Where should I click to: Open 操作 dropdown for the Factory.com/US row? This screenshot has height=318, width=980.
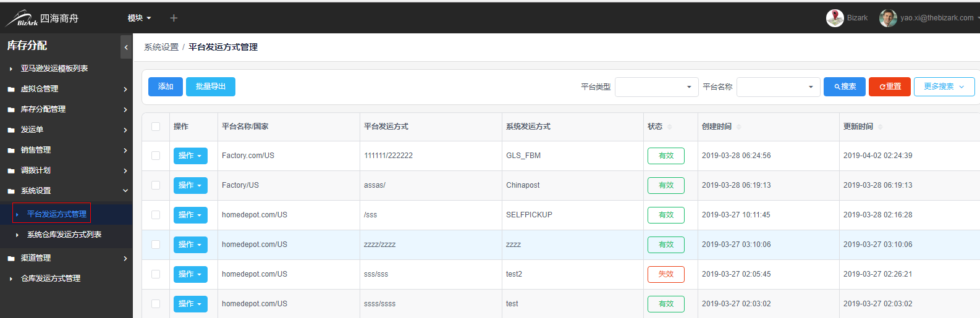pyautogui.click(x=190, y=156)
